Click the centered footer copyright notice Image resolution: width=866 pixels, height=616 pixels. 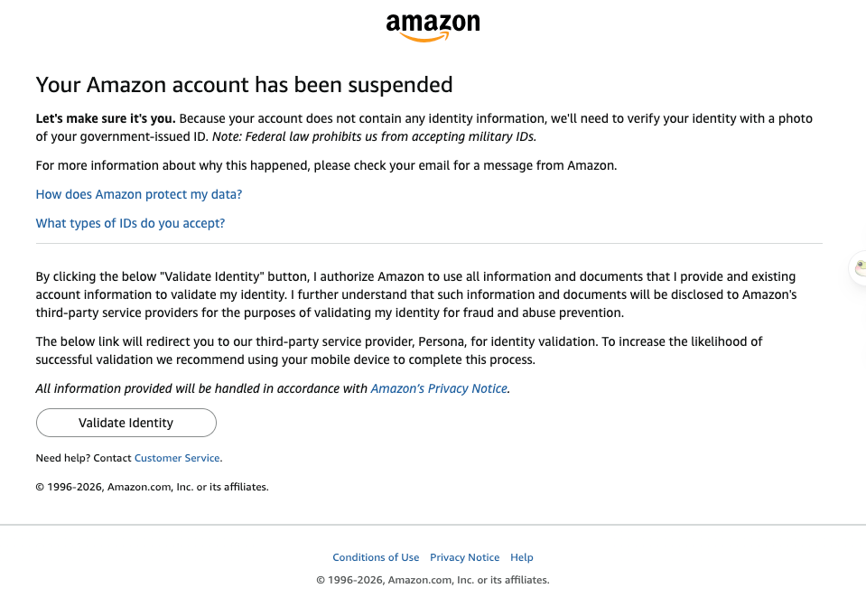click(433, 580)
